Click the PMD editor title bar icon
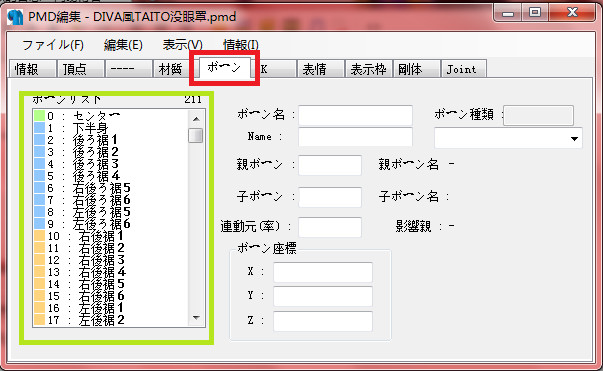 click(x=15, y=17)
